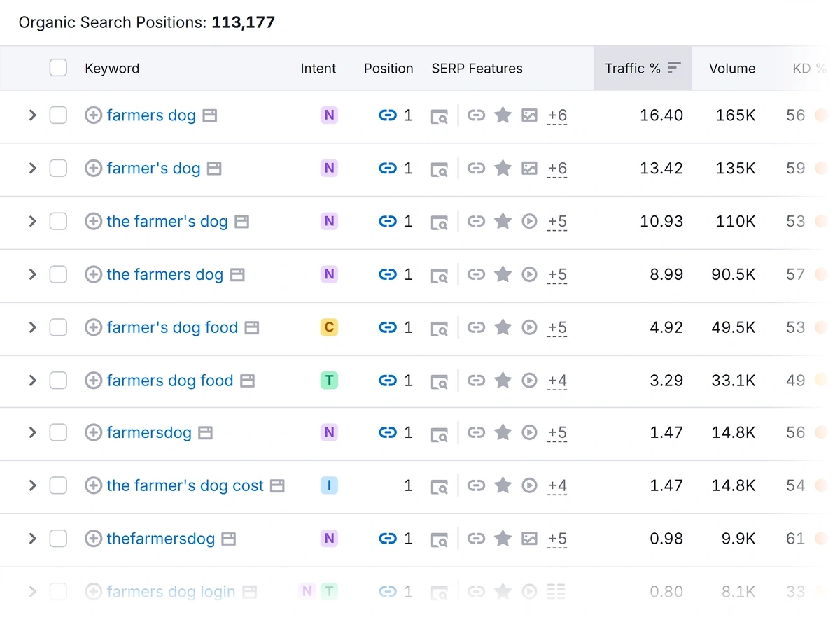The height and width of the screenshot is (617, 840).
Task: Click SERP snapshot icon in 'farmers dog food' row
Action: pos(439,381)
